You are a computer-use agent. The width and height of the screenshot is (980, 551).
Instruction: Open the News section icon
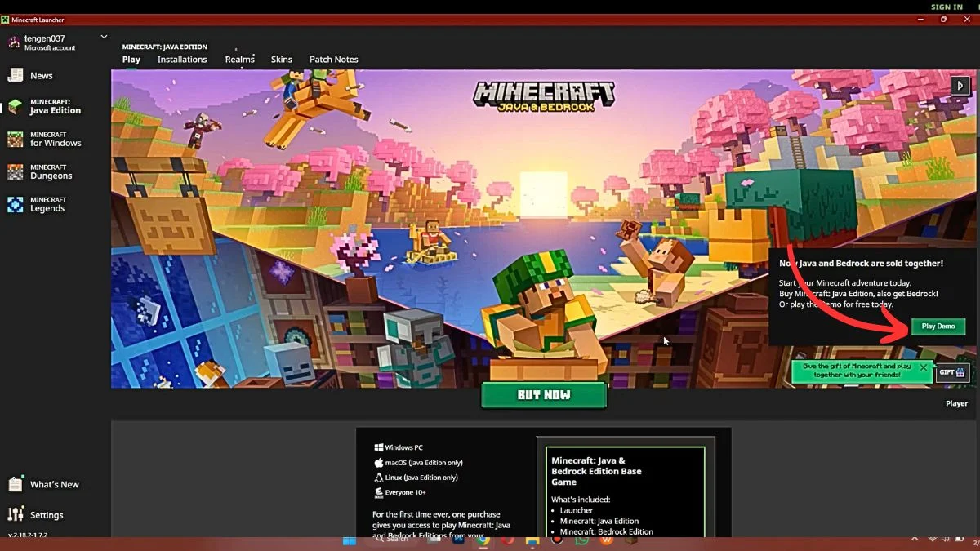pyautogui.click(x=16, y=75)
